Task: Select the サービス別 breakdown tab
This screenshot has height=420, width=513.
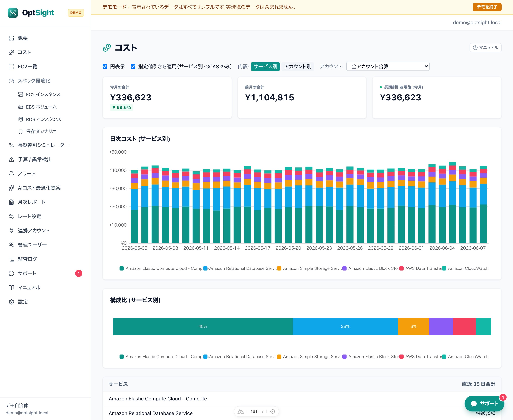Action: 265,66
